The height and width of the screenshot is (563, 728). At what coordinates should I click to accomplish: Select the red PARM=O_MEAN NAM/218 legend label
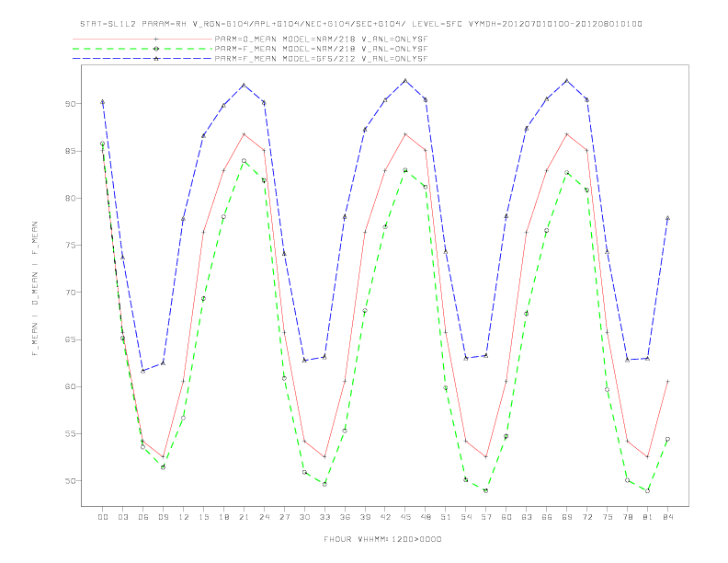321,39
